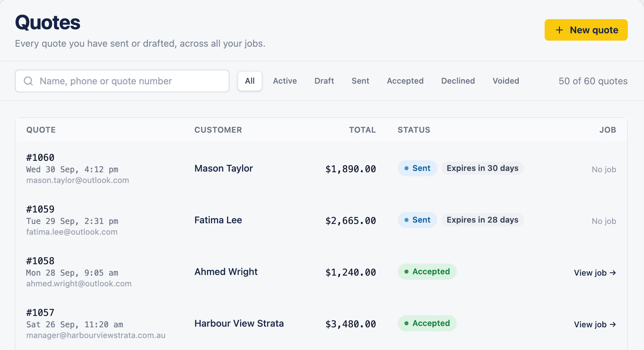This screenshot has height=350, width=644.
Task: Click the plus icon in New quote
Action: tap(559, 30)
